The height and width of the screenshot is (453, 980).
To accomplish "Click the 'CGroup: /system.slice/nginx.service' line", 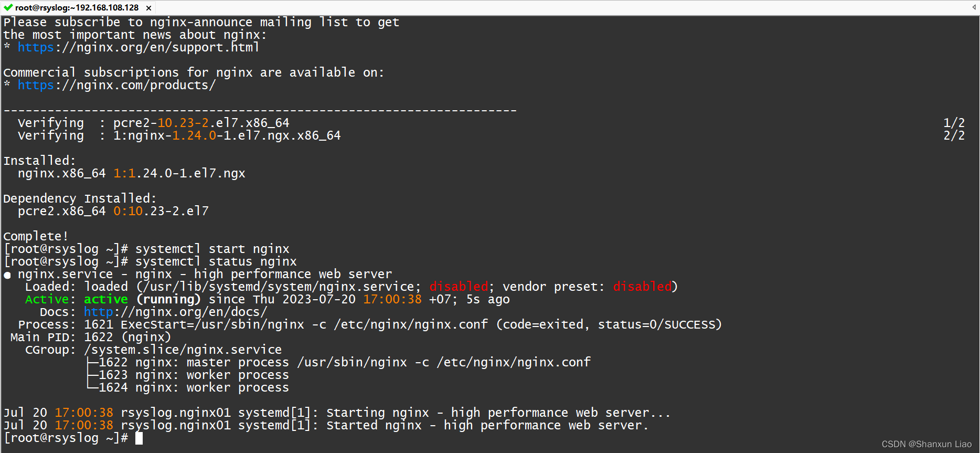I will click(154, 350).
